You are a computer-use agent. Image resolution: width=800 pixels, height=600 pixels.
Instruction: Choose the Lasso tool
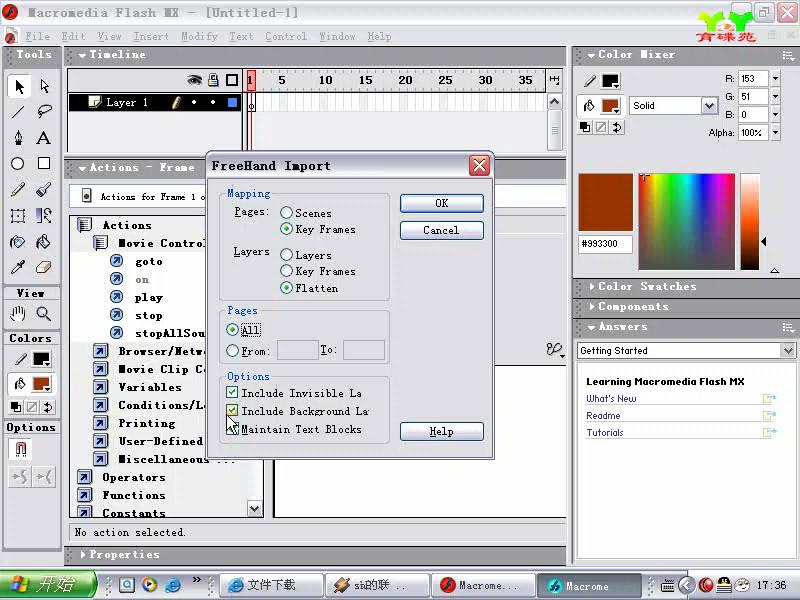(x=44, y=111)
